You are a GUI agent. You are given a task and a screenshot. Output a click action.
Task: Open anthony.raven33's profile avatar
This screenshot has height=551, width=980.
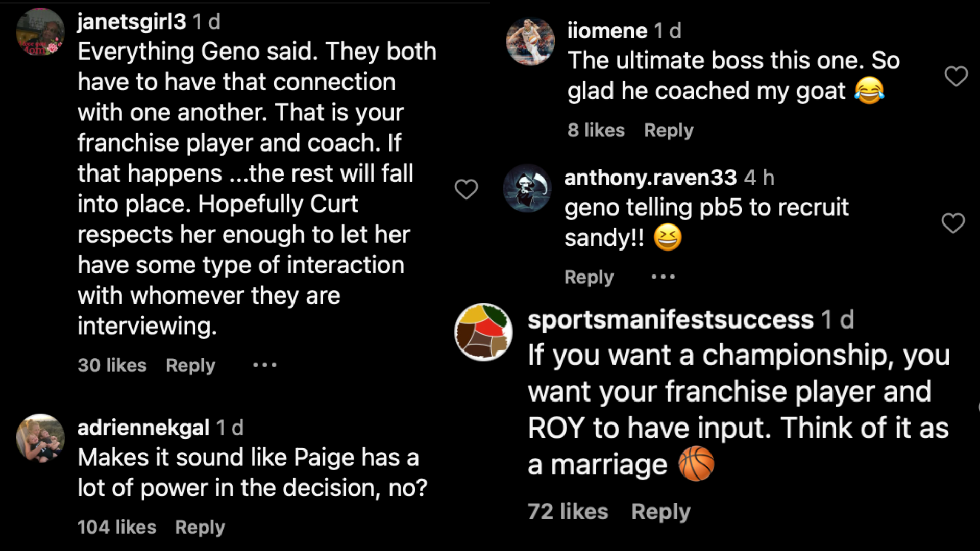pos(527,188)
